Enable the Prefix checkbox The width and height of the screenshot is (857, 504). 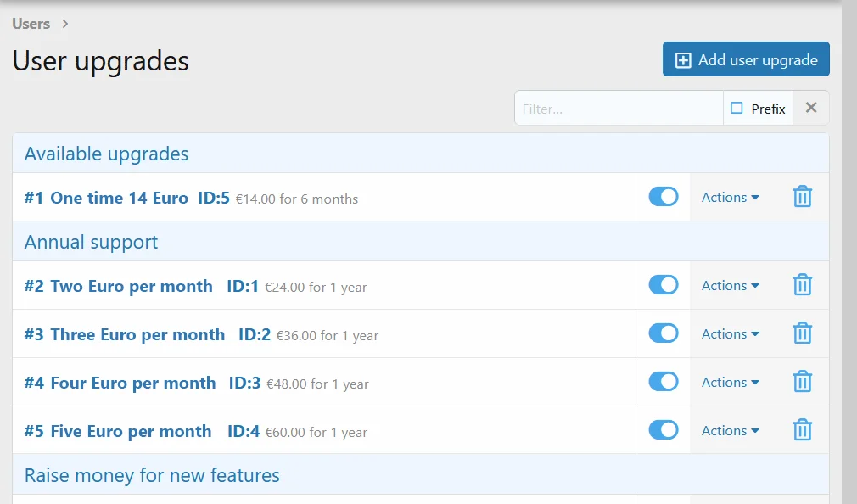click(x=737, y=109)
